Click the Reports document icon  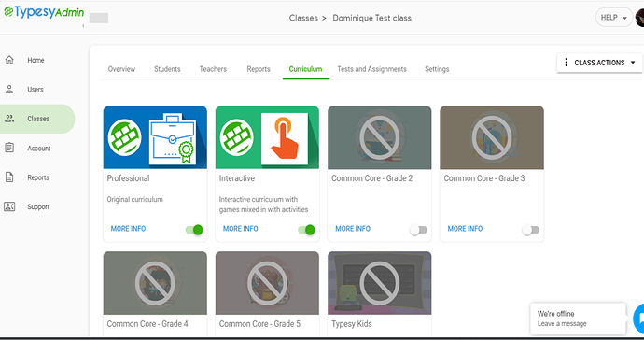click(x=9, y=177)
